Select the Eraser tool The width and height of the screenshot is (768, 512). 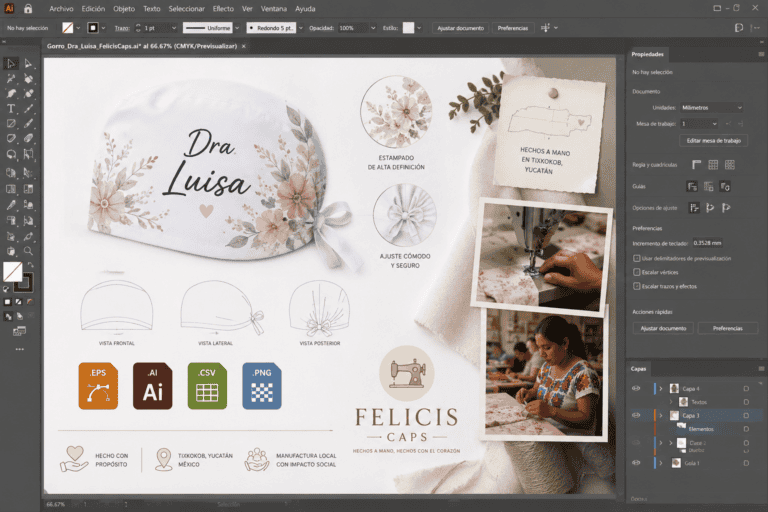[28, 139]
